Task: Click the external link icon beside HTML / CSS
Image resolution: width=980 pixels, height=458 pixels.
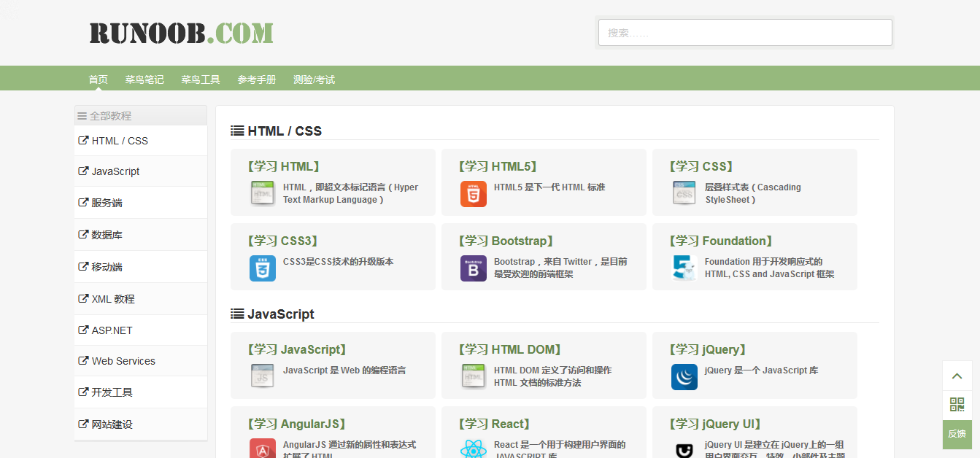Action: 83,141
